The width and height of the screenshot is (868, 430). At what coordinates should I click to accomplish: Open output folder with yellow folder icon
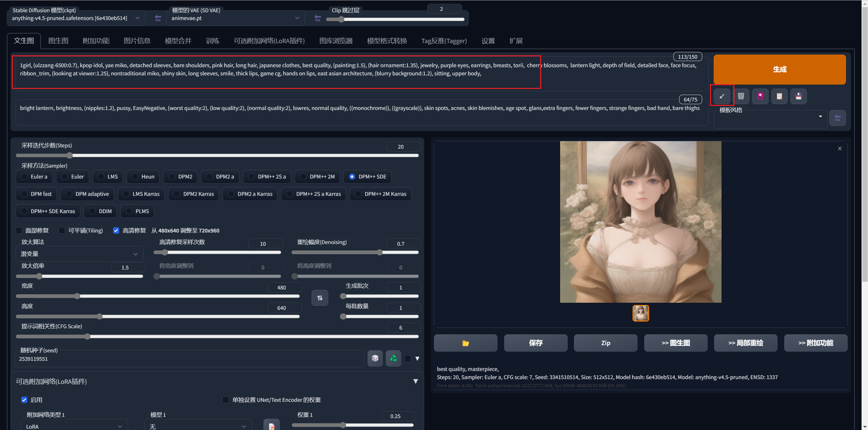coord(466,343)
